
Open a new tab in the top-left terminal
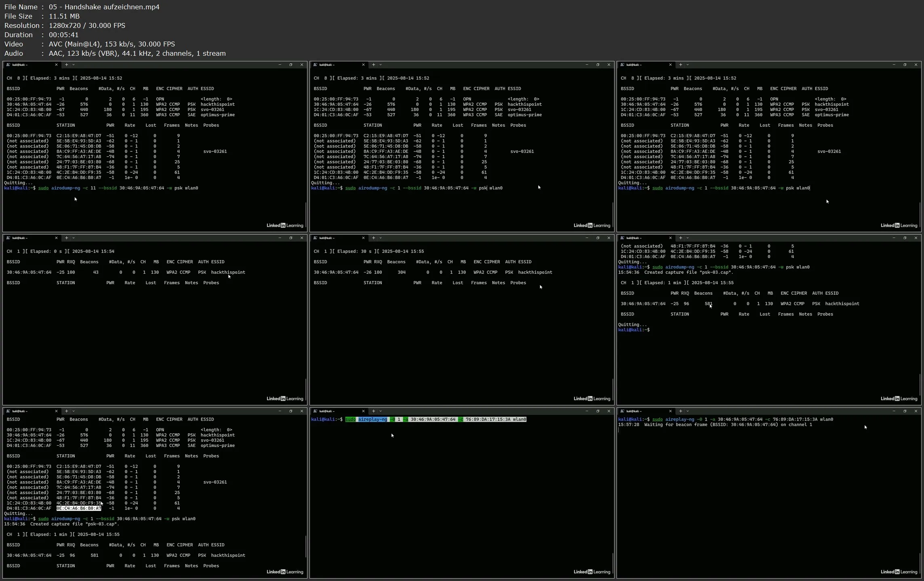tap(67, 65)
